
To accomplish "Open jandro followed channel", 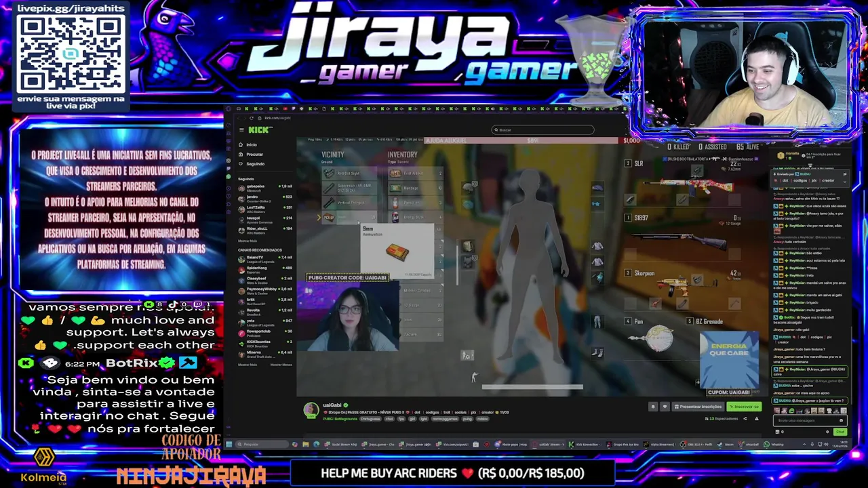I will (x=266, y=199).
